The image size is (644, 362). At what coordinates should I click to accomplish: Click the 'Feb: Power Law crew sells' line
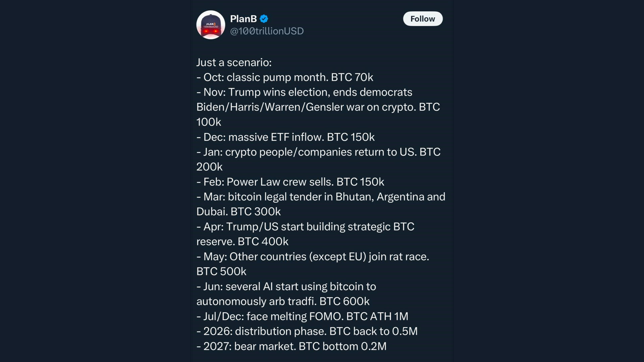(290, 182)
